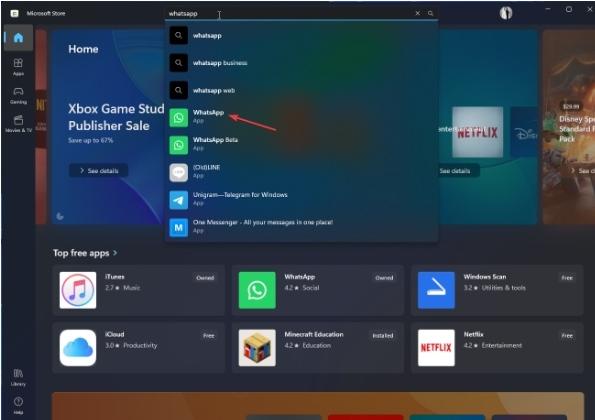The height and width of the screenshot is (420, 595).
Task: Open the user profile avatar
Action: 505,13
